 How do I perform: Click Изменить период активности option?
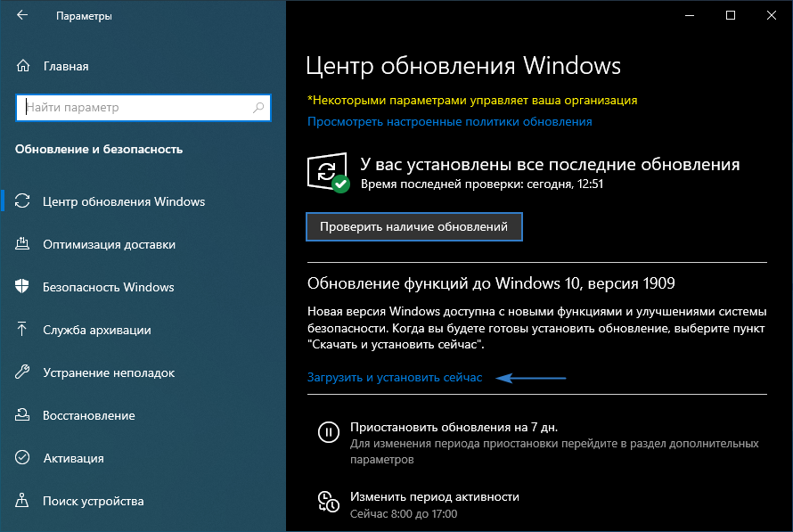[x=435, y=496]
